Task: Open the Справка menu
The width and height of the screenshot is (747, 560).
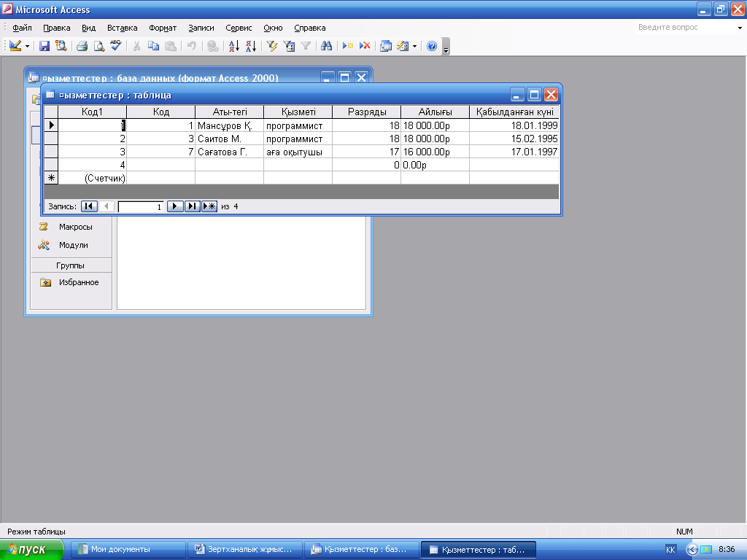Action: click(x=309, y=28)
